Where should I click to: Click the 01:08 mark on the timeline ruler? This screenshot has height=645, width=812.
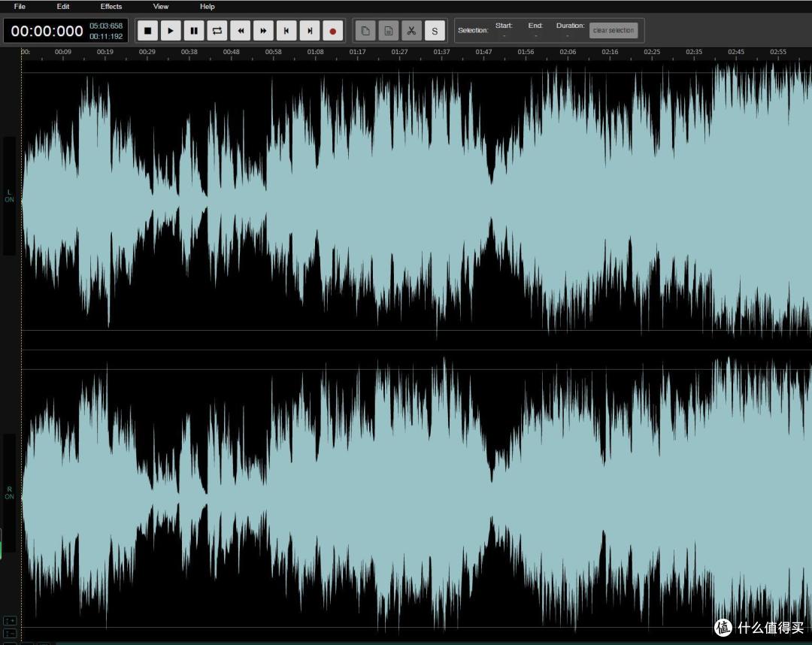click(315, 52)
